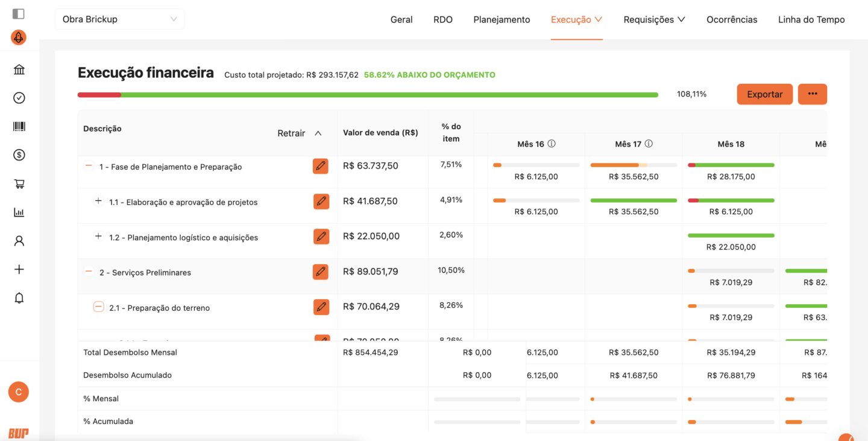Expand 1.2 Planejamento logístico e aquisições
This screenshot has width=868, height=441.
(x=98, y=236)
